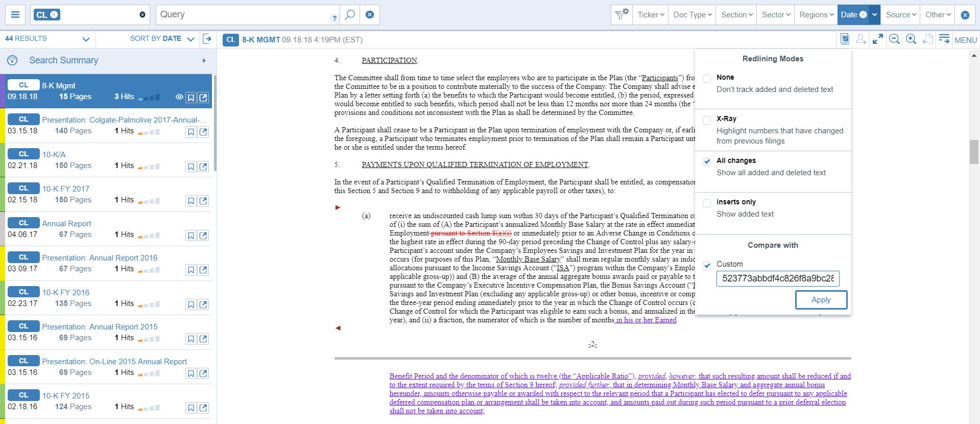
Task: Expand the Date filter arrow
Action: tap(875, 15)
